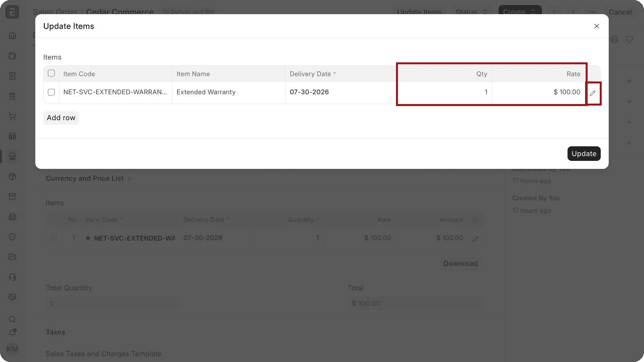Close the Update Items dialog
The image size is (644, 362).
click(x=597, y=26)
